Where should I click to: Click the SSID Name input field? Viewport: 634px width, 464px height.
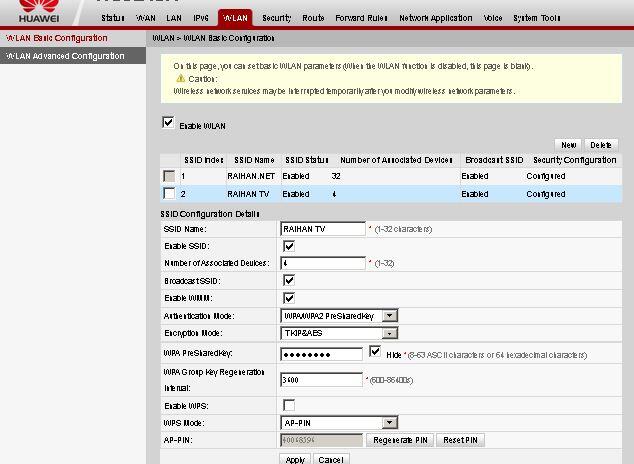[x=323, y=229]
